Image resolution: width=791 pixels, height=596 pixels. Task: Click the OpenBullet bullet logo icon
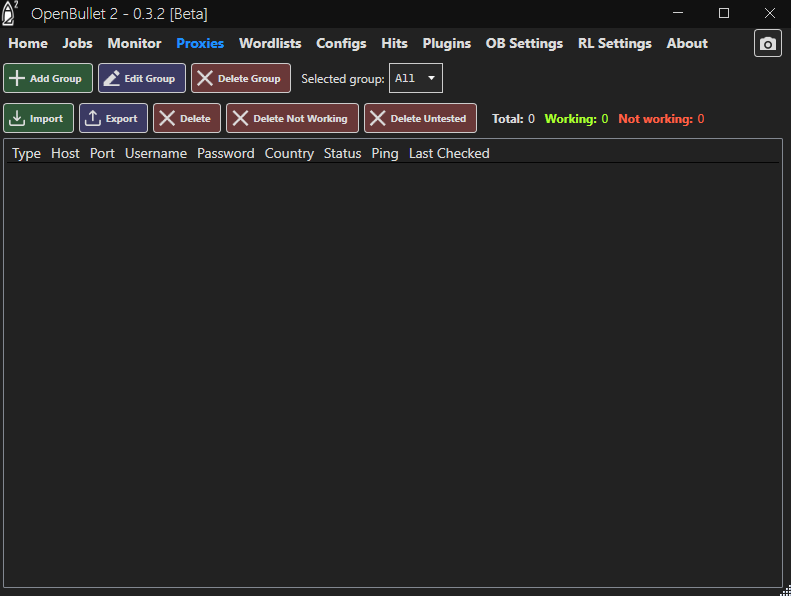pyautogui.click(x=11, y=13)
